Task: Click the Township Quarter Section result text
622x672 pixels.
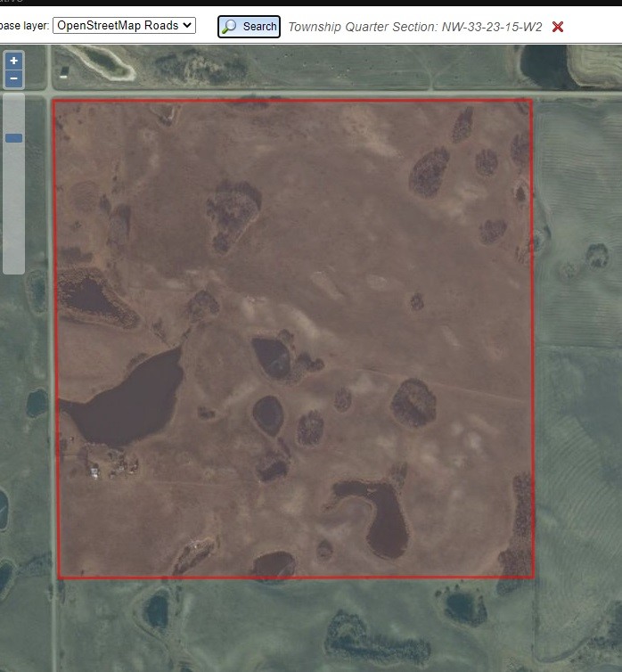Action: [x=414, y=27]
